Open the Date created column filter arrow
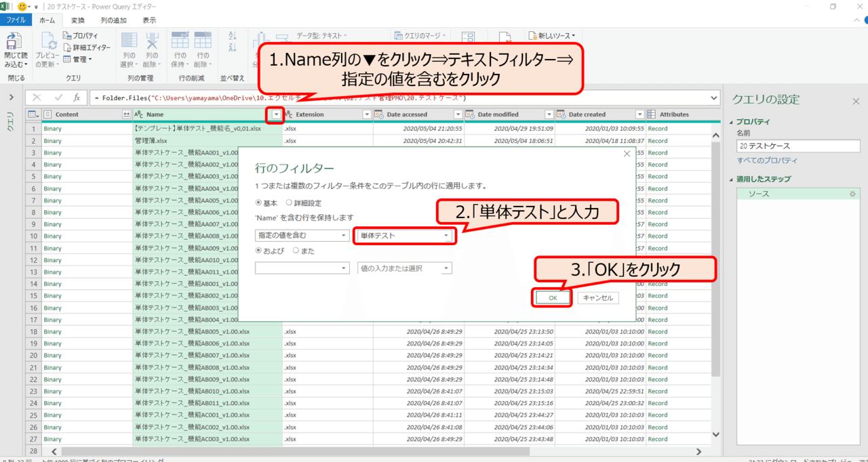Image resolution: width=868 pixels, height=462 pixels. [639, 114]
